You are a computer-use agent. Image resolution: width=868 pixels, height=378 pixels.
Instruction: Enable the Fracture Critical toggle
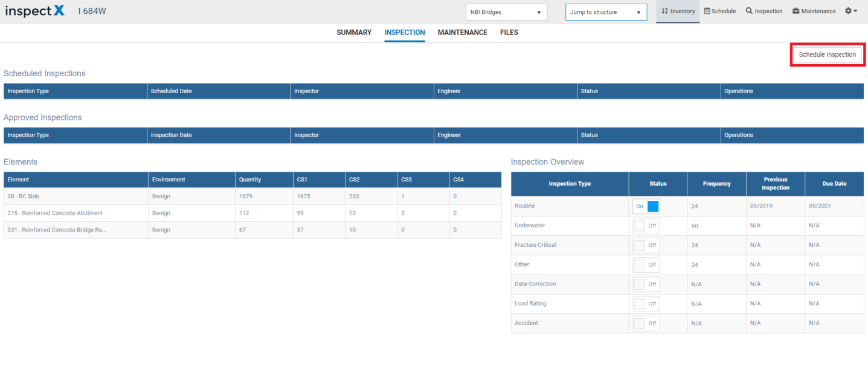coord(646,245)
